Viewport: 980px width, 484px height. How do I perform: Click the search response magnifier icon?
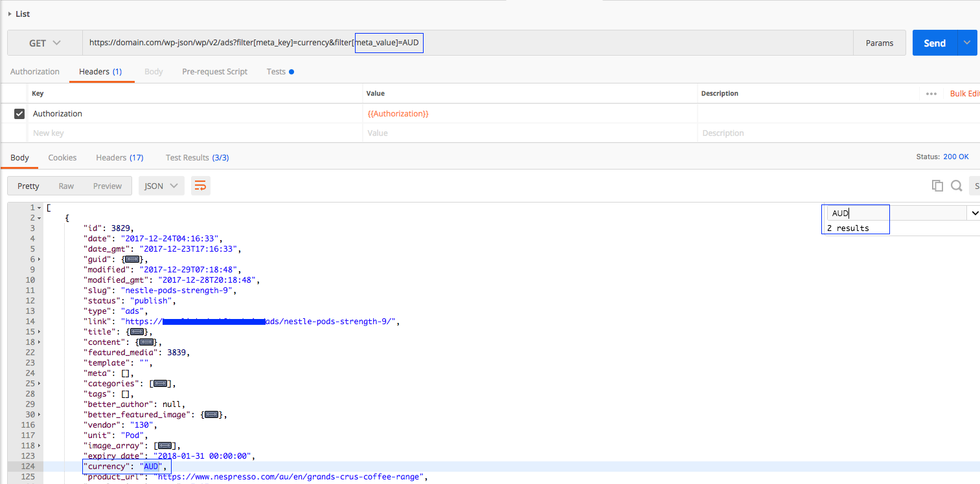[956, 186]
